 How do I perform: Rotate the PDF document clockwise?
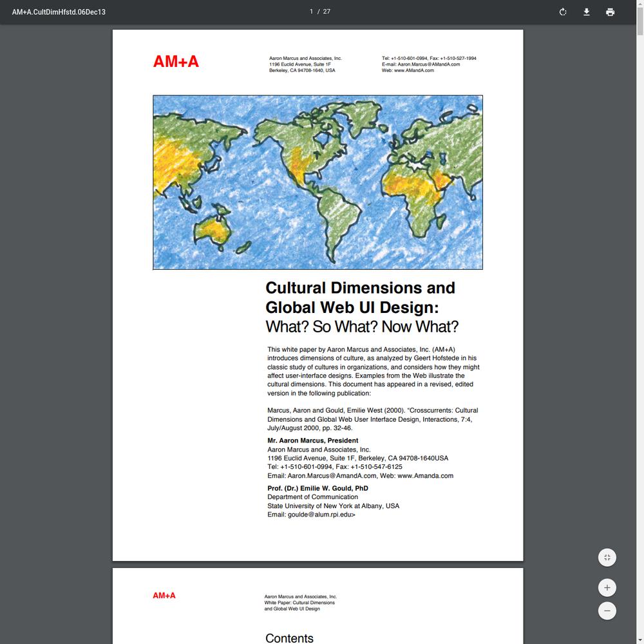click(x=563, y=12)
